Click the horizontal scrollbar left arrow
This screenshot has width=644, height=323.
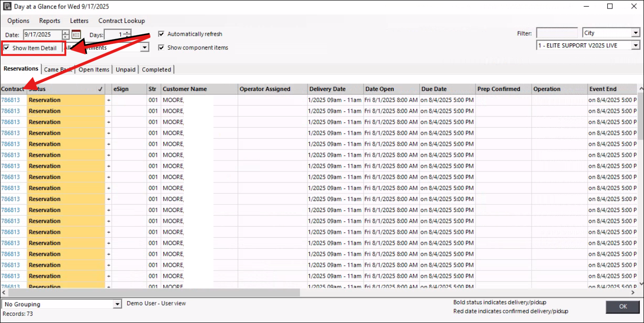(x=4, y=293)
